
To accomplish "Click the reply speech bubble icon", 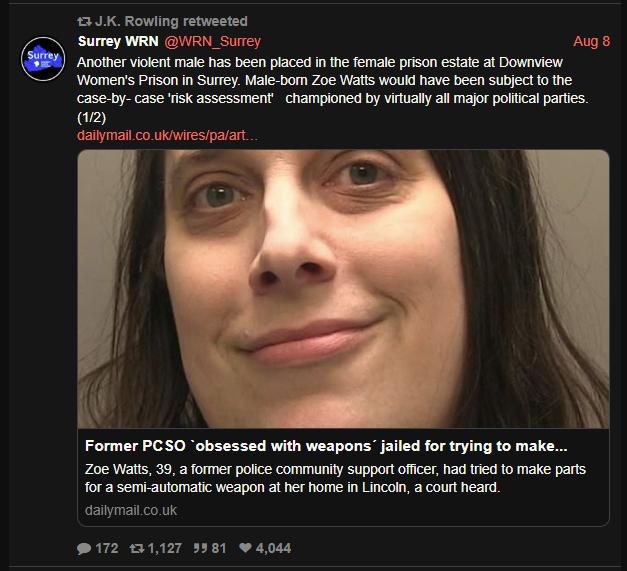I will (84, 548).
